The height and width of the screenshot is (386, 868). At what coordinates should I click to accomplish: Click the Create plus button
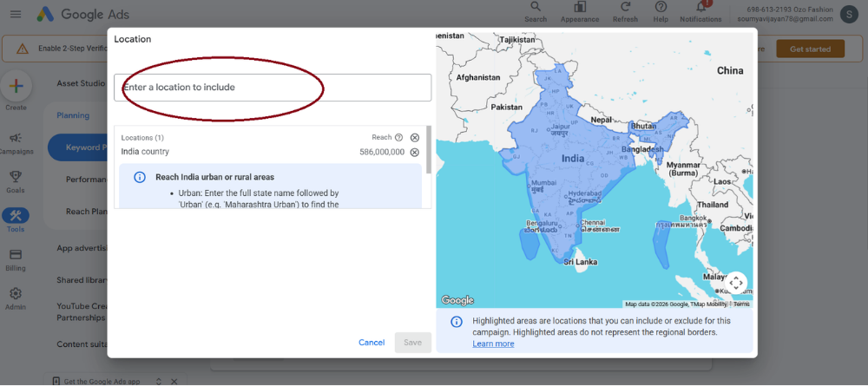[16, 86]
